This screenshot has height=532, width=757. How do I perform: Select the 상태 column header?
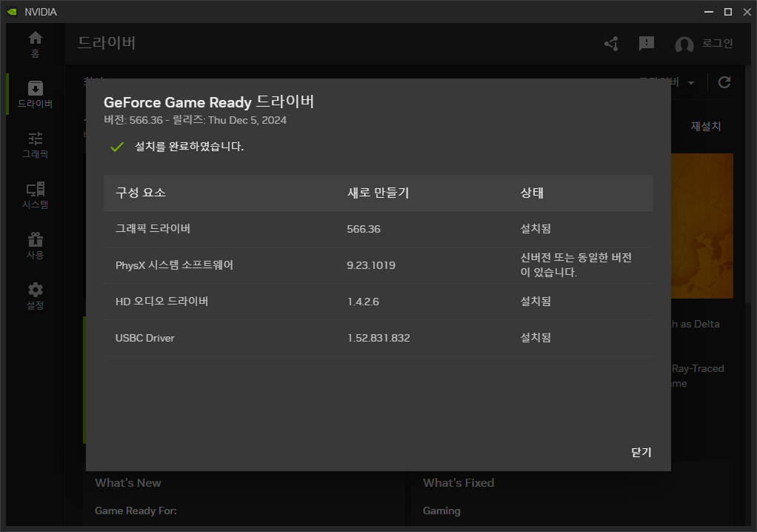pos(532,193)
